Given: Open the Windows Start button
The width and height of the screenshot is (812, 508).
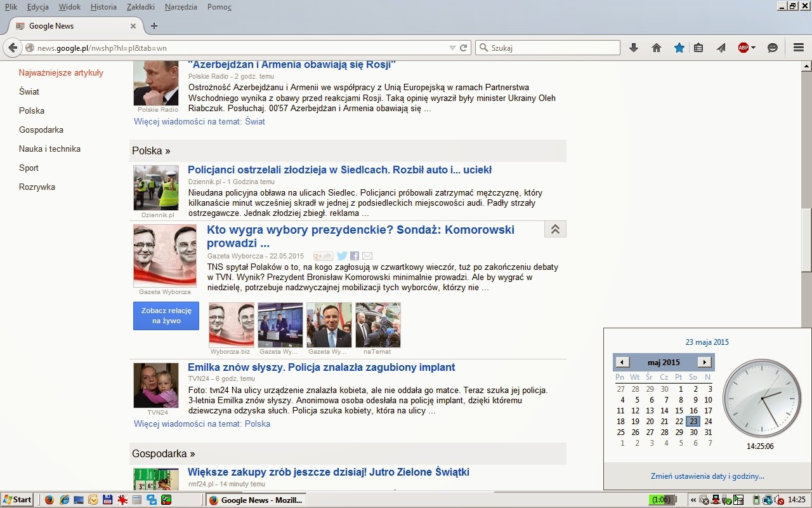Looking at the screenshot, I should [x=17, y=500].
